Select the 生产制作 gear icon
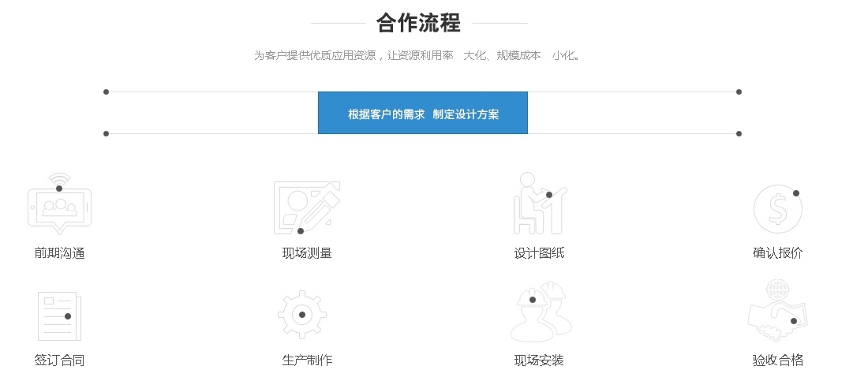This screenshot has width=868, height=381. (x=302, y=315)
